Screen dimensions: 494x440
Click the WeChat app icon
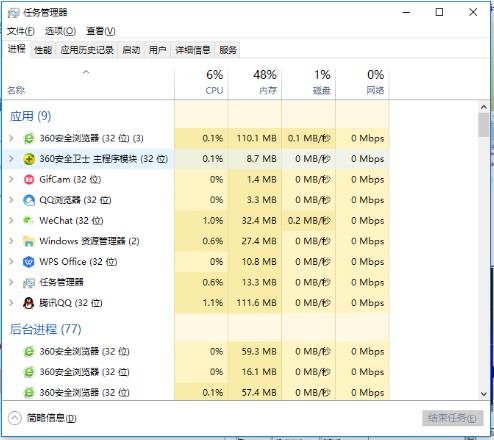[x=29, y=221]
